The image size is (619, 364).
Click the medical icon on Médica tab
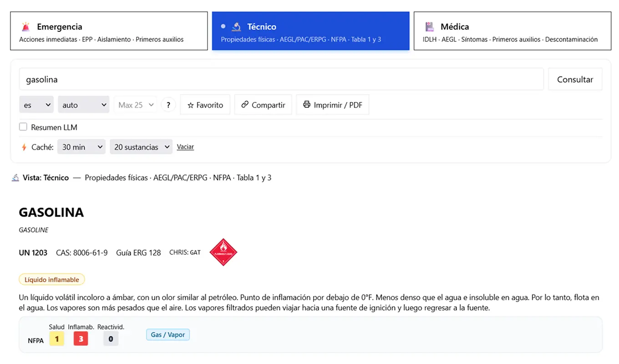coord(429,26)
